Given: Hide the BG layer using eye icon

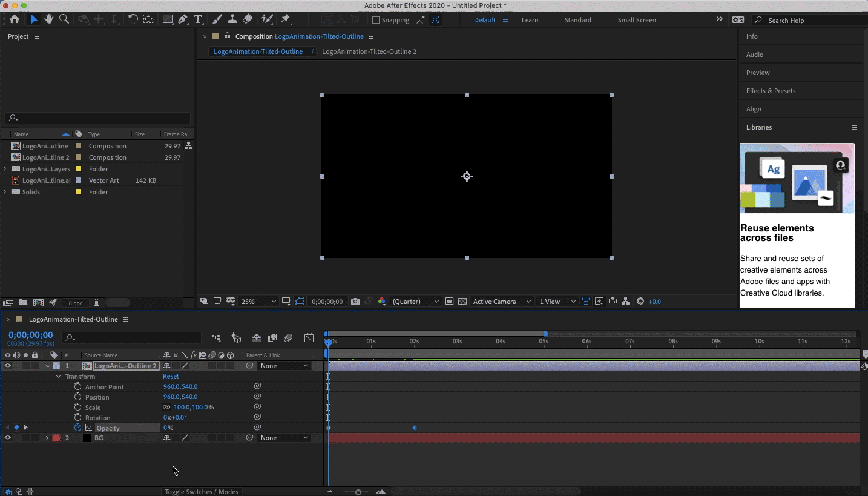Looking at the screenshot, I should click(7, 438).
